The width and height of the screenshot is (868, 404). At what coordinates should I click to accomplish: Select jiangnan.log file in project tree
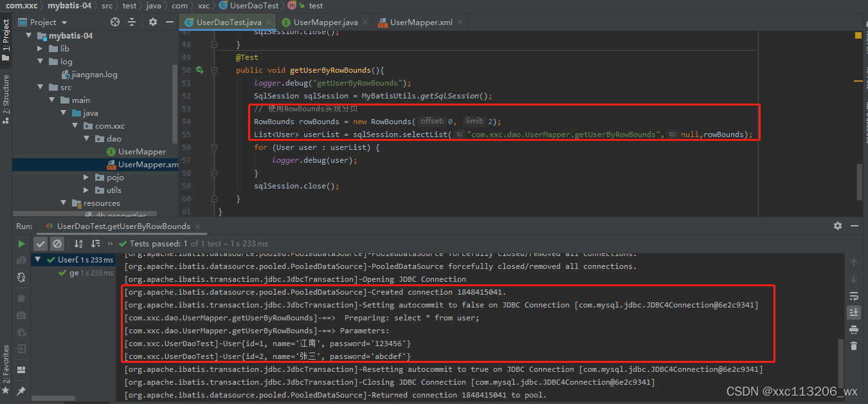(94, 75)
